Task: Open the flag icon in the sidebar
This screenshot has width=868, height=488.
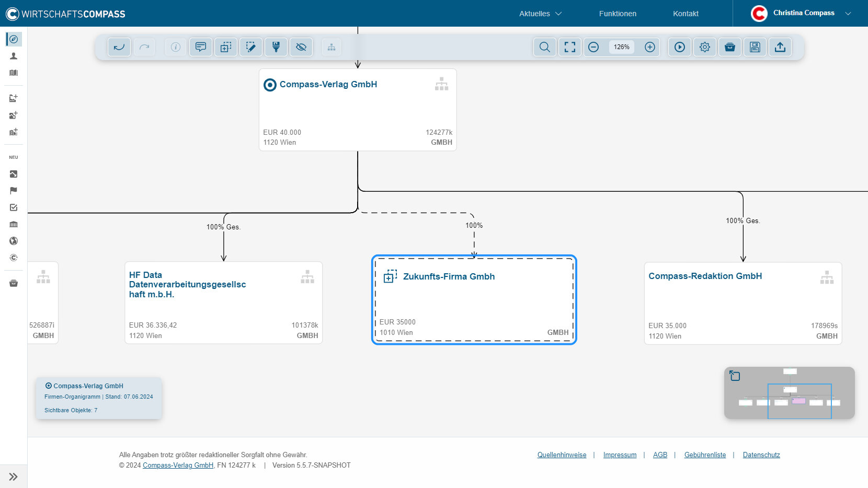Action: [x=14, y=191]
